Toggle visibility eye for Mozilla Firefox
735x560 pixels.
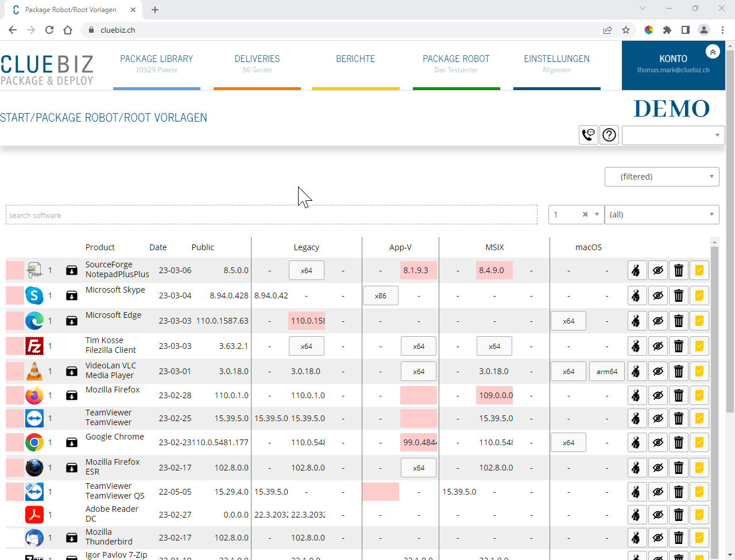[x=657, y=395]
